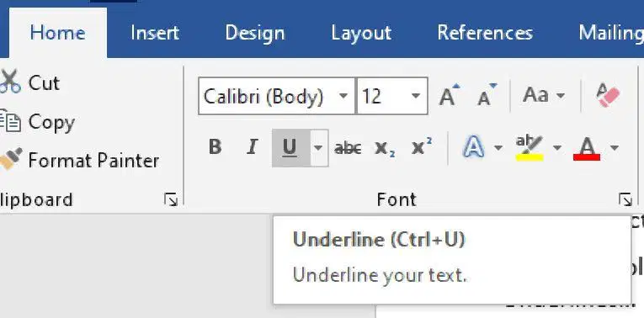The width and height of the screenshot is (644, 318).
Task: Open the font size dropdown arrow
Action: pos(416,96)
